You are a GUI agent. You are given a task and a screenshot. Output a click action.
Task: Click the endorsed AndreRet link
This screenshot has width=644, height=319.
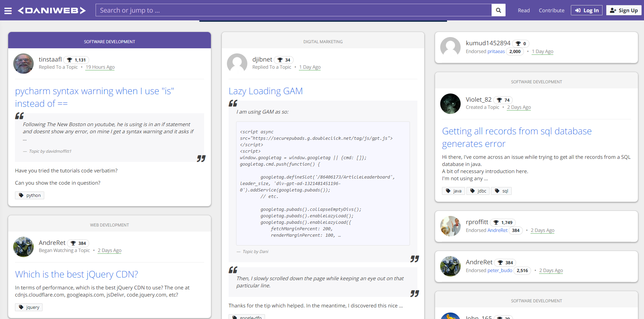(x=497, y=231)
